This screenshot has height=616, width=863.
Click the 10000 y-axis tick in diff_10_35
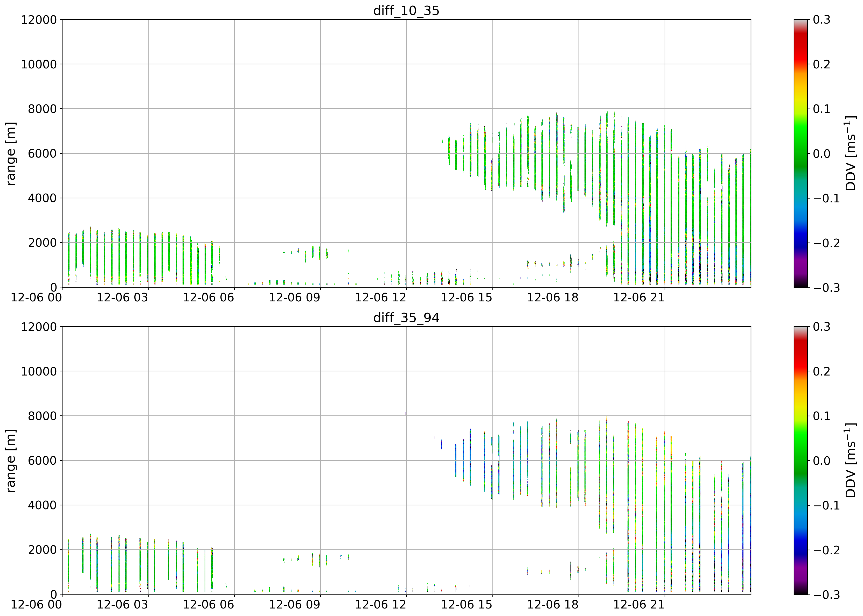click(x=39, y=65)
